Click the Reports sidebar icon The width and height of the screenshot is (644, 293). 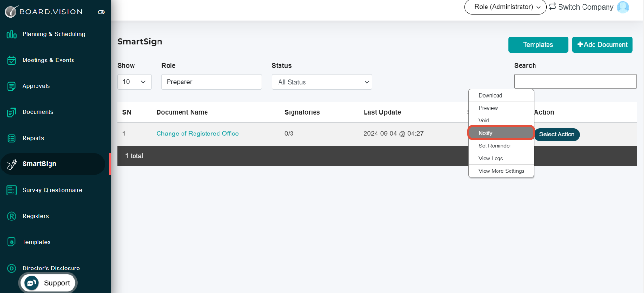[x=12, y=138]
